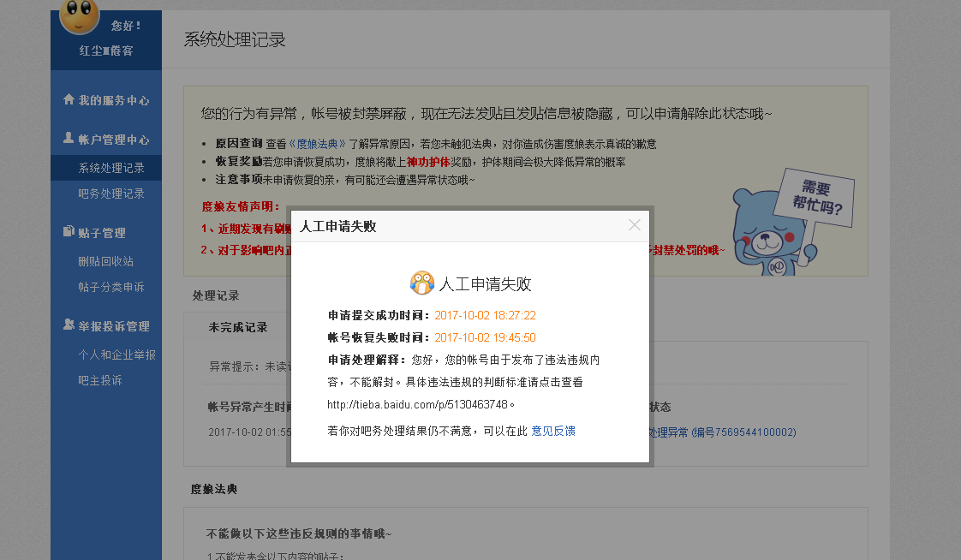Screen dimensions: 961x560
Task: Open the 《度娘法典》 link
Action: coord(317,144)
